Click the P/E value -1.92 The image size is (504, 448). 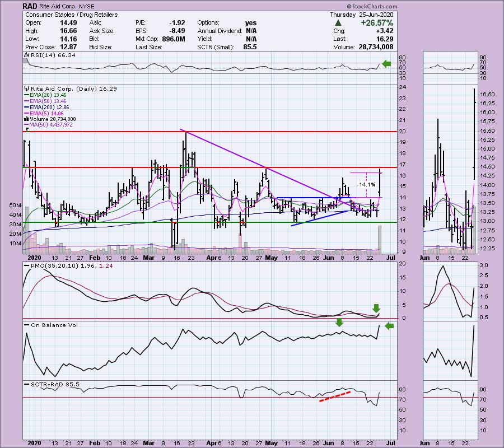click(177, 23)
